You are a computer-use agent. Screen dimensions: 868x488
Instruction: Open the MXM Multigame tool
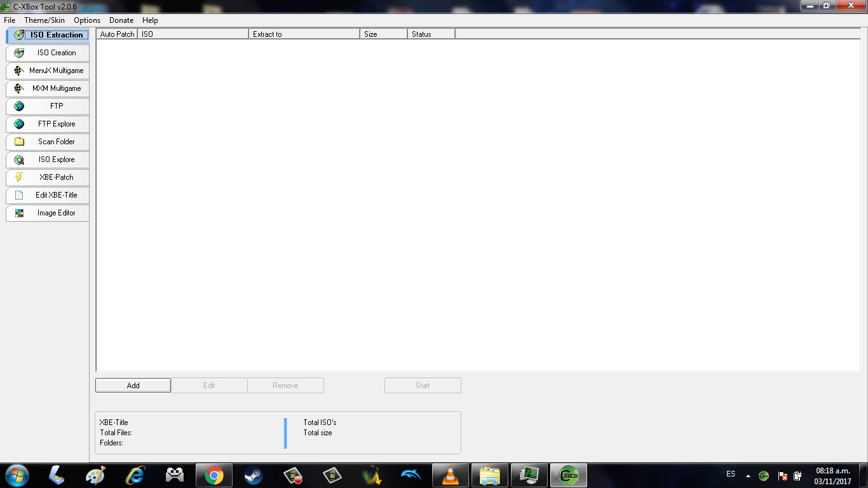48,88
